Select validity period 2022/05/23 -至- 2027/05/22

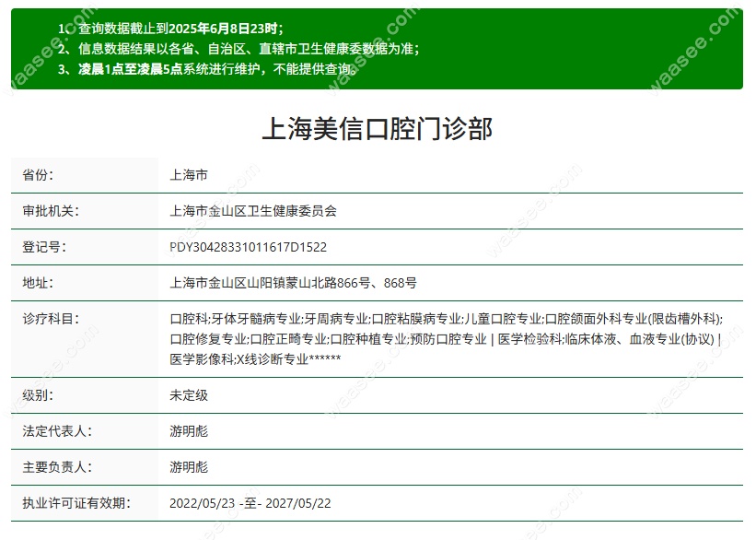(250, 503)
